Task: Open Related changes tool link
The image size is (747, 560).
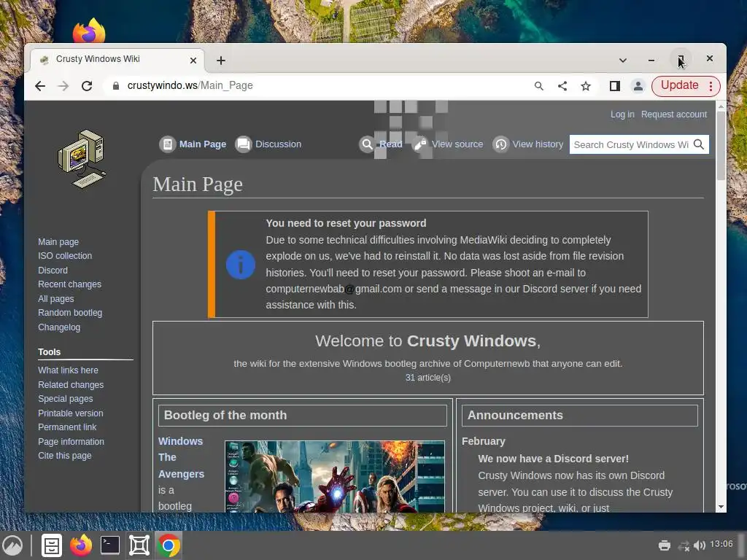Action: (x=71, y=384)
